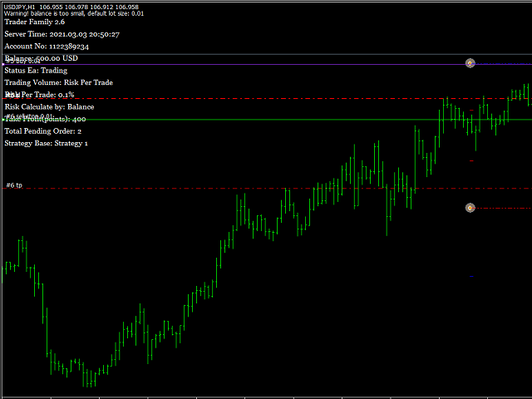Image resolution: width=532 pixels, height=399 pixels.
Task: Click the 'Balance: 500.00 USD' line
Action: point(42,58)
